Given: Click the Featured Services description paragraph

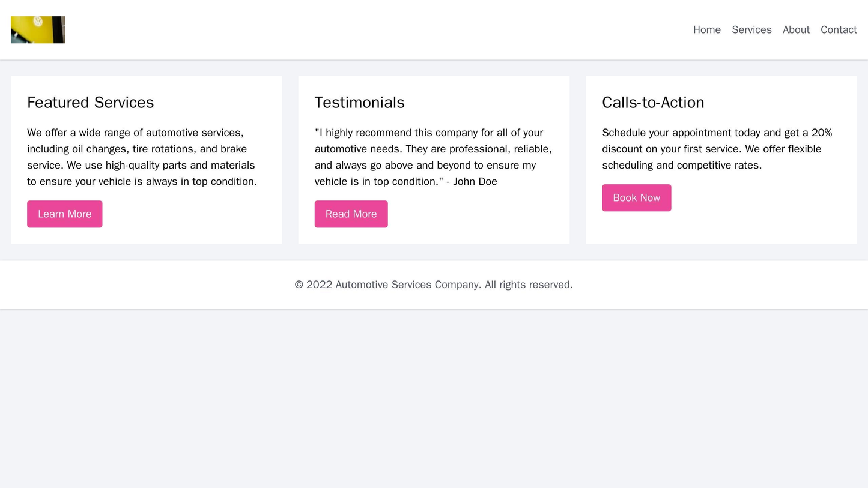Looking at the screenshot, I should coord(142,157).
